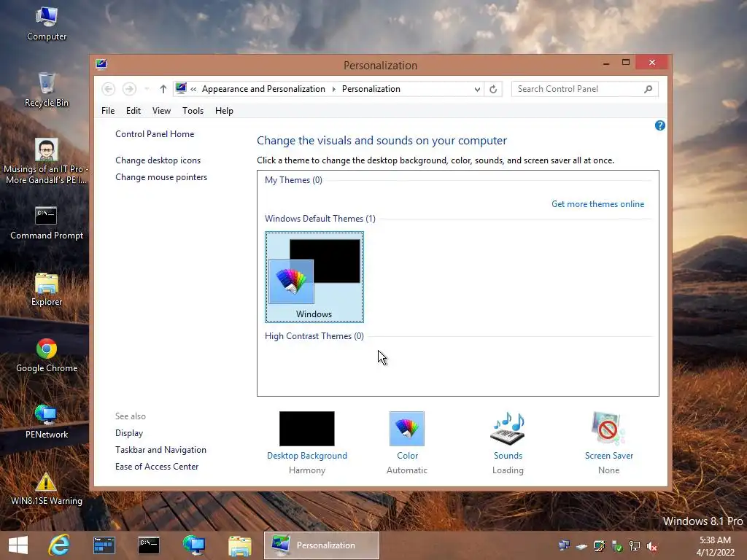Viewport: 747px width, 560px height.
Task: Click the Desktop Background text link
Action: pos(307,456)
